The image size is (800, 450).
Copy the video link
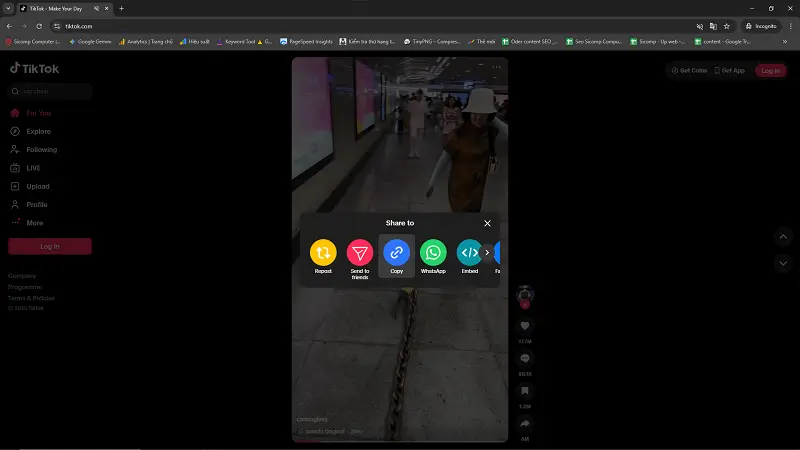[x=396, y=256]
